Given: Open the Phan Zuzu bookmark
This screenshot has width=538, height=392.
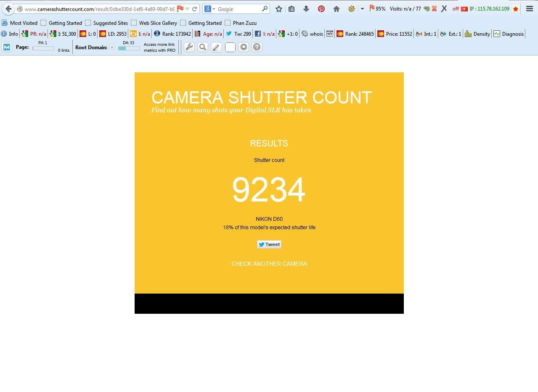Looking at the screenshot, I should pyautogui.click(x=241, y=23).
